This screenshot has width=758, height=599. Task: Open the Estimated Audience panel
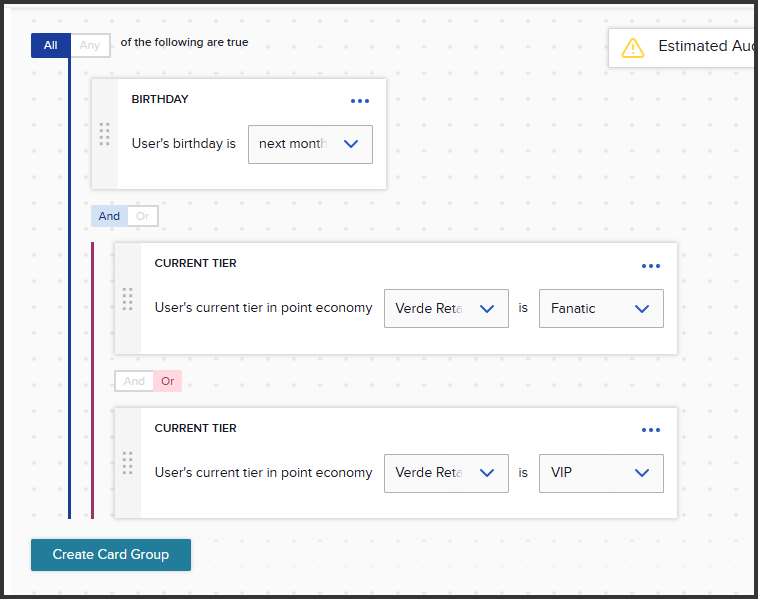pos(683,47)
